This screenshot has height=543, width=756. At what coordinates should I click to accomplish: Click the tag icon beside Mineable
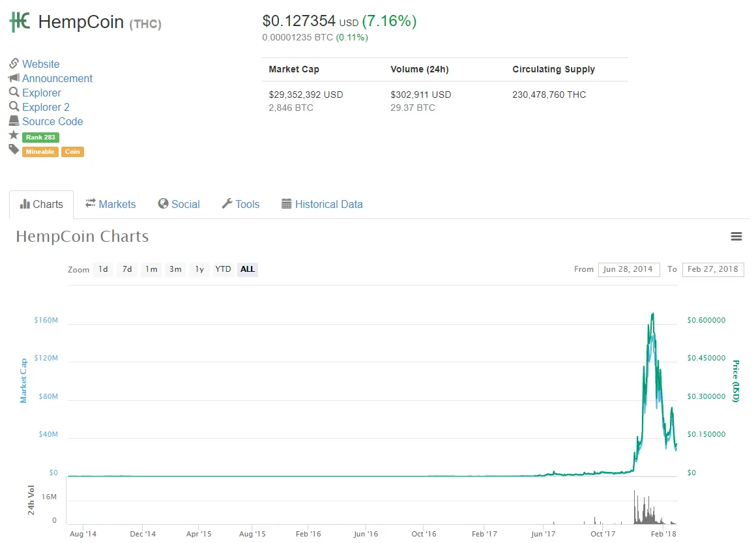pyautogui.click(x=14, y=149)
